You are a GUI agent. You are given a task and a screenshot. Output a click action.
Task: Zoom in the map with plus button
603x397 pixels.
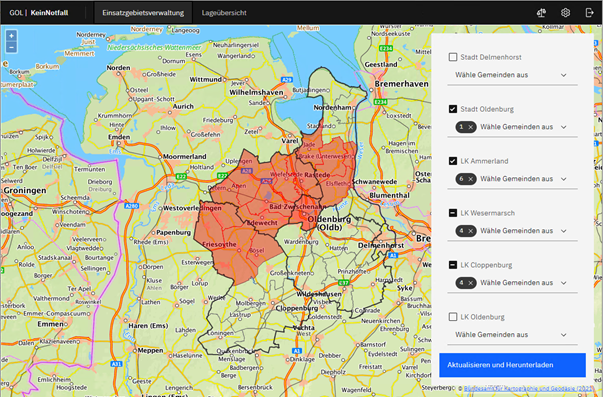[x=12, y=36]
